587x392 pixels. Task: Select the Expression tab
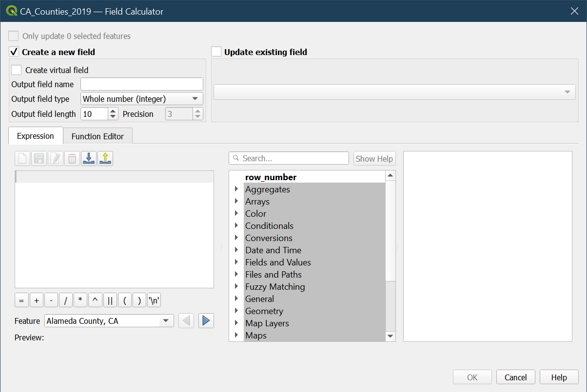pos(36,136)
